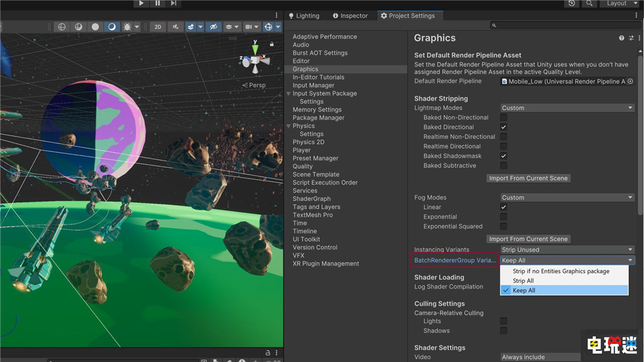Click the object picker beside Mobile_Low asset
Screen dimensions: 644x362
(x=630, y=82)
